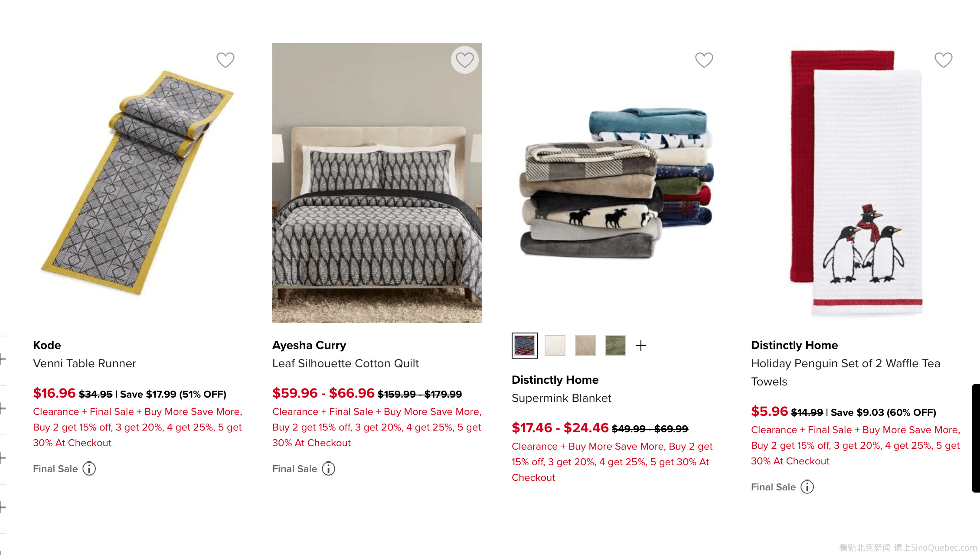Screen dimensions: 980x555
Task: Select the green blanket color swatch
Action: 616,346
